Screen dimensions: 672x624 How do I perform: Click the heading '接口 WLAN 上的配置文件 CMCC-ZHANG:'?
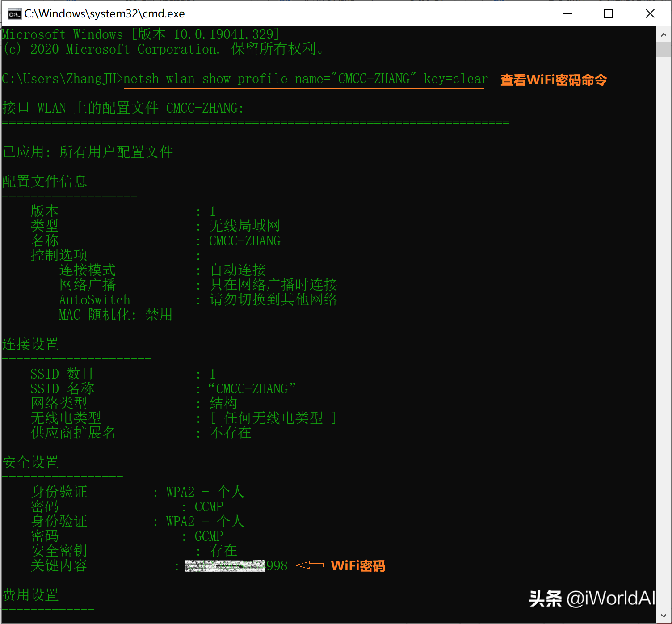point(123,108)
